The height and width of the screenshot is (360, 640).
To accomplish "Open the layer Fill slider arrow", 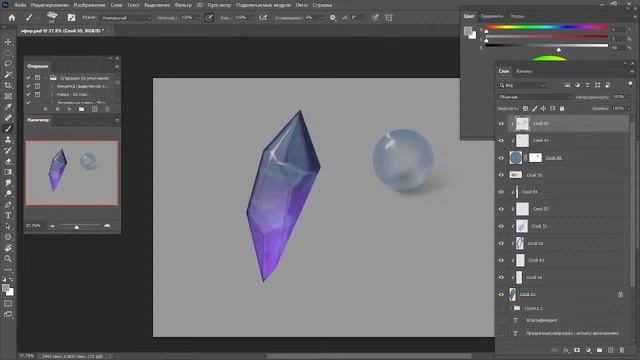I will tap(629, 109).
